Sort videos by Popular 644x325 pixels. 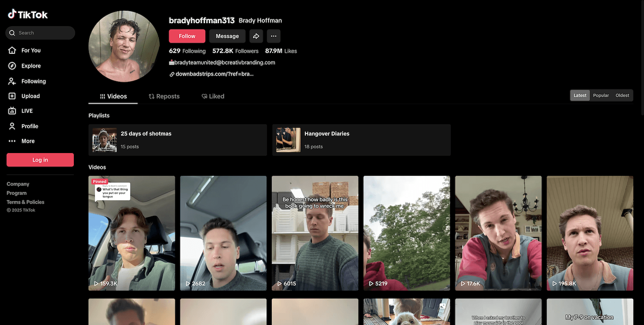(x=601, y=95)
